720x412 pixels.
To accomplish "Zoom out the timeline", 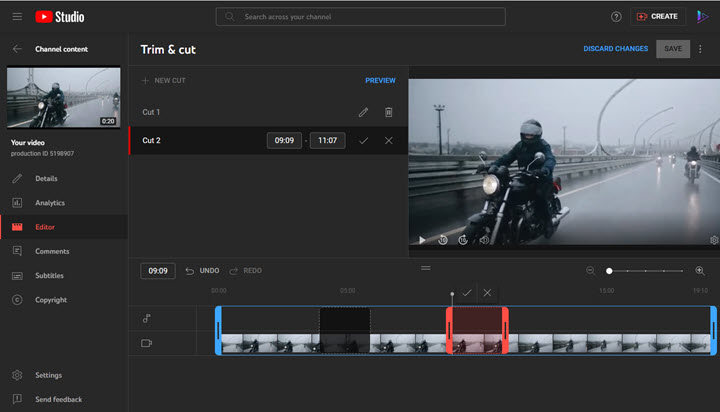I will pyautogui.click(x=590, y=271).
